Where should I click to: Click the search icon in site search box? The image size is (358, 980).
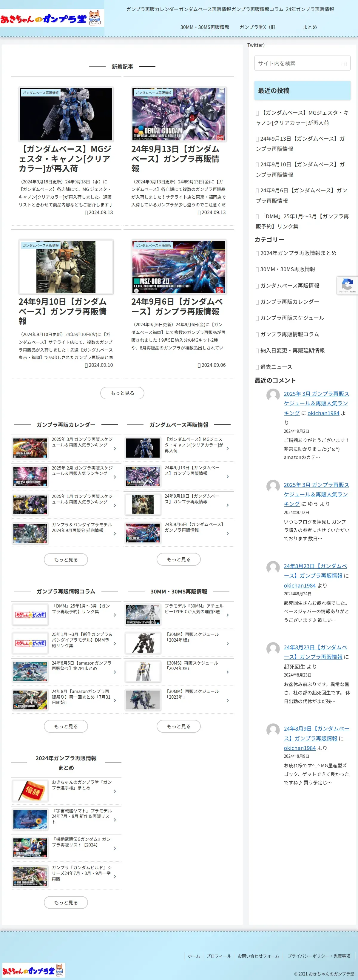(x=344, y=64)
